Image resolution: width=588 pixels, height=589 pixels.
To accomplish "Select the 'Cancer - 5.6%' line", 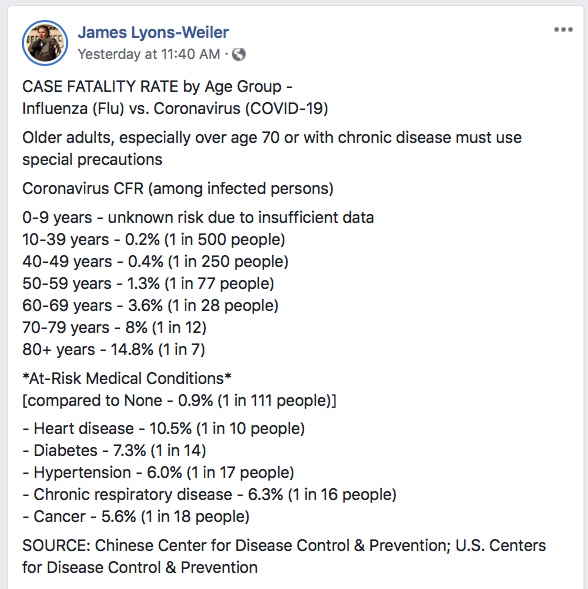I will click(136, 517).
